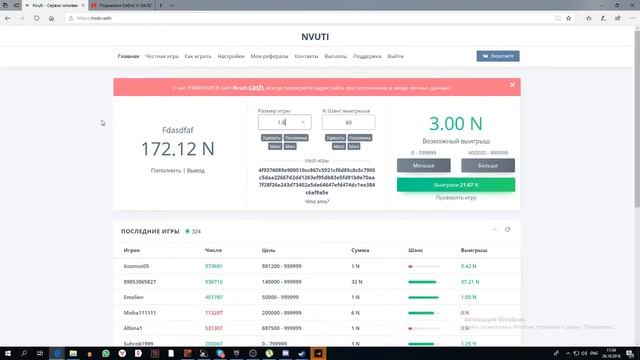Image resolution: width=640 pixels, height=360 pixels.
Task: Click the number 973601 in the first row
Action: (x=214, y=266)
